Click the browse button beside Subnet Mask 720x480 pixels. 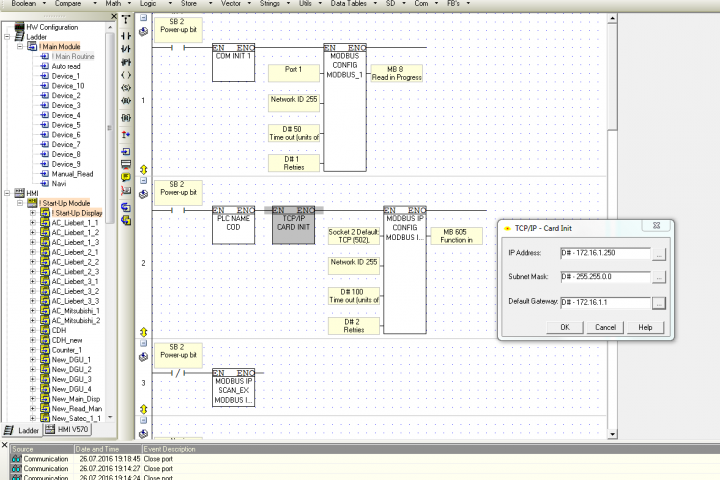coord(659,277)
